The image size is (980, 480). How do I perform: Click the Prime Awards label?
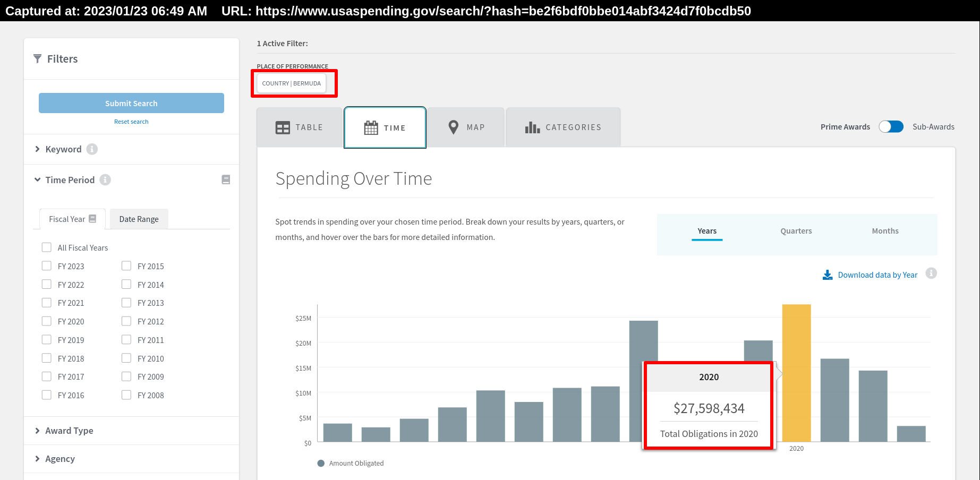845,127
